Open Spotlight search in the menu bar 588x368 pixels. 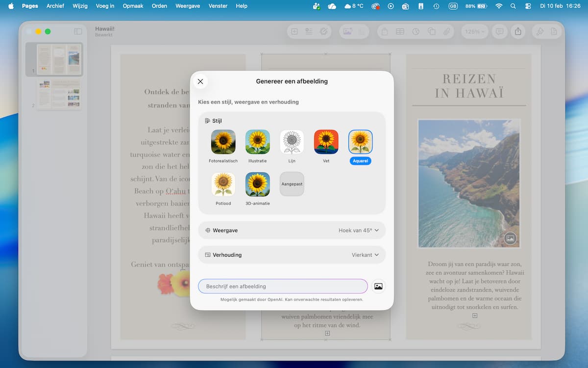pos(513,6)
